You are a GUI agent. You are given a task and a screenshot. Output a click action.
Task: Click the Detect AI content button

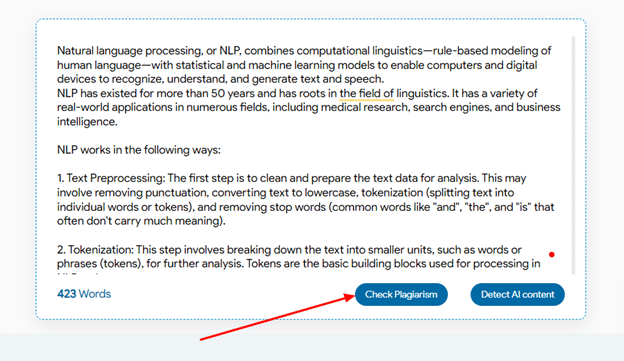[517, 295]
